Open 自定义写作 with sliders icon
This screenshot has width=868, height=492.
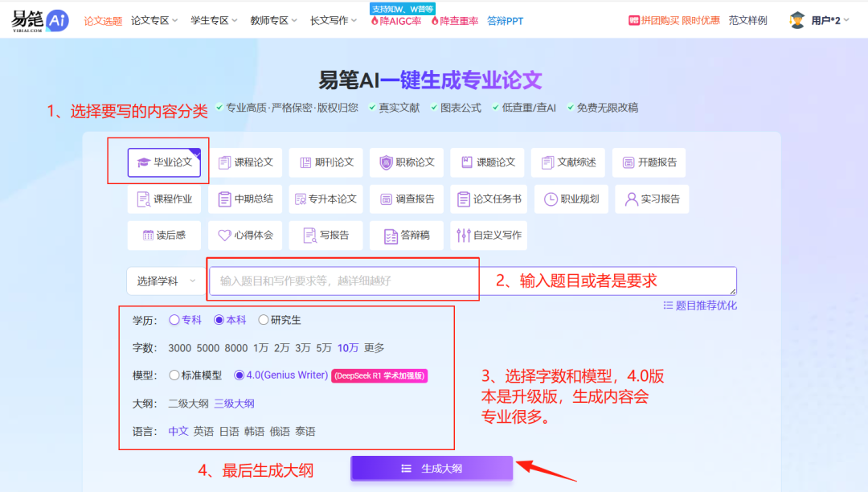489,236
